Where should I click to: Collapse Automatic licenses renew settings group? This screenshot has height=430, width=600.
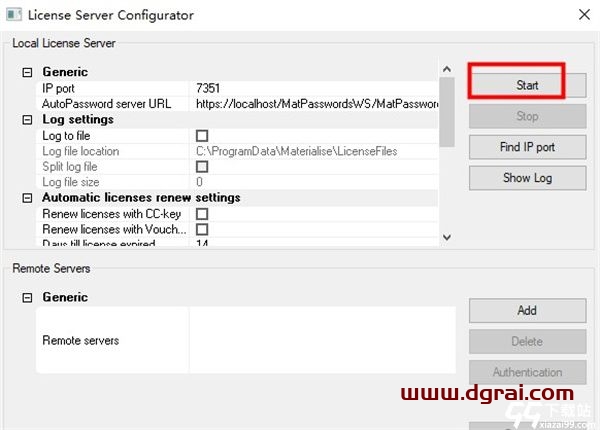(x=27, y=198)
